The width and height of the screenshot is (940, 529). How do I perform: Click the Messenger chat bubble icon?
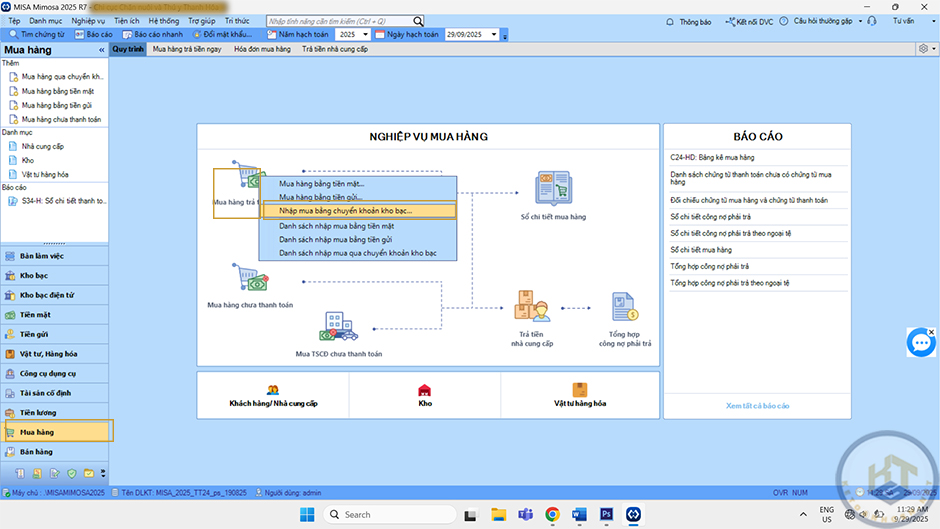pyautogui.click(x=920, y=342)
